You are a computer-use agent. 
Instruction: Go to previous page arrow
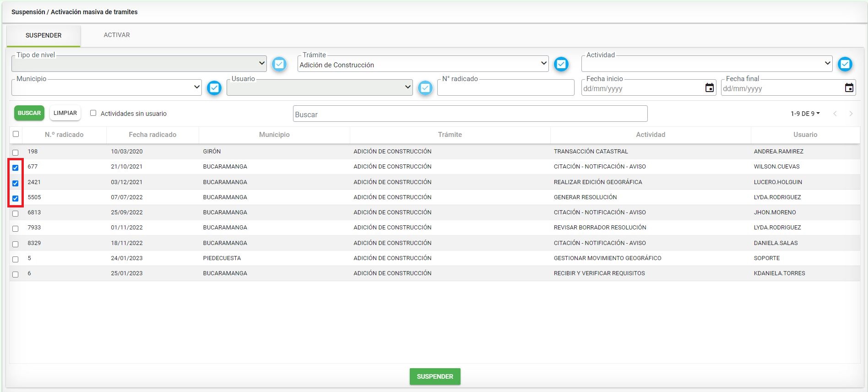pyautogui.click(x=835, y=114)
